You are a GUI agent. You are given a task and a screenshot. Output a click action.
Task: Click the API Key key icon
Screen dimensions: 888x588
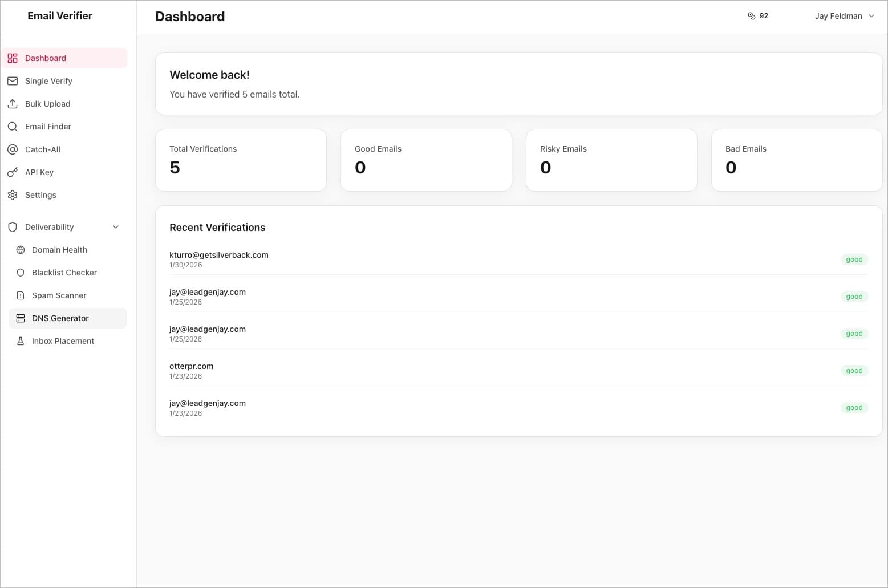click(13, 172)
